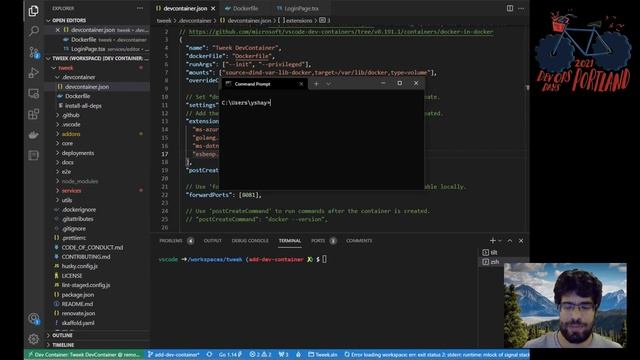Click the synchronize changes status icon

209,355
